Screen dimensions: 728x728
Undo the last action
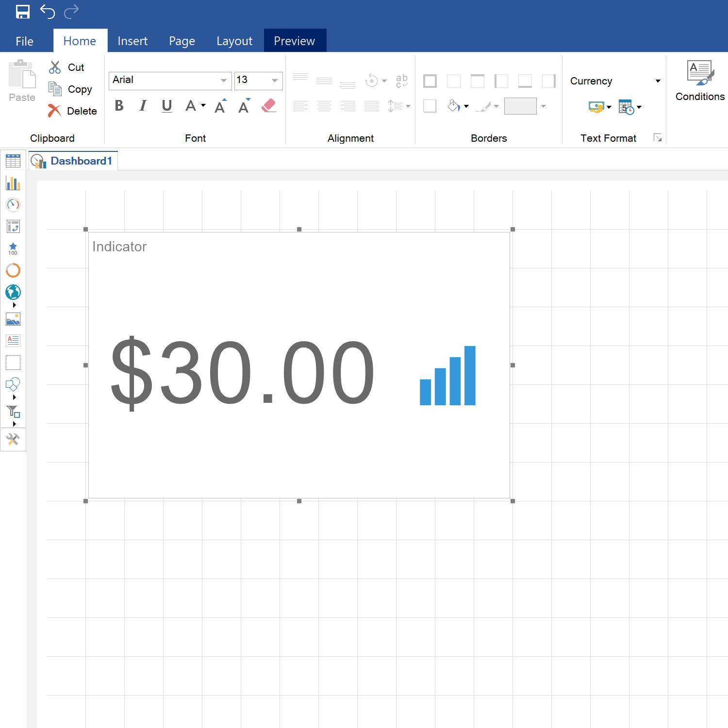(48, 12)
